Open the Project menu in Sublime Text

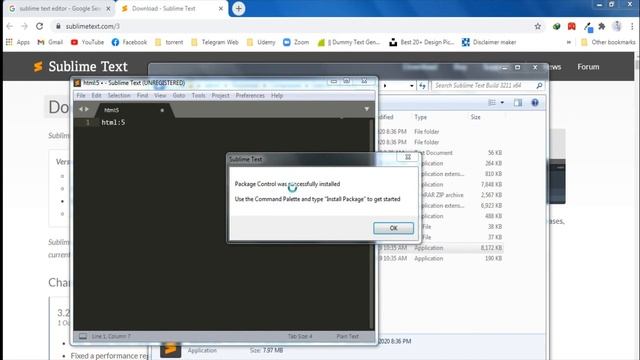[x=220, y=96]
